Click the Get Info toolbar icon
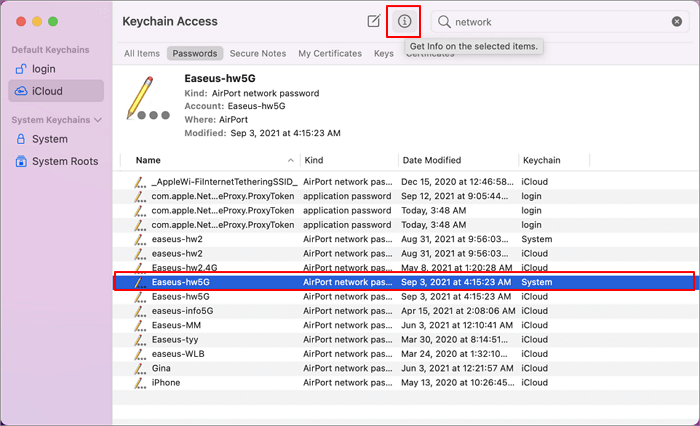Image resolution: width=700 pixels, height=426 pixels. [x=404, y=21]
